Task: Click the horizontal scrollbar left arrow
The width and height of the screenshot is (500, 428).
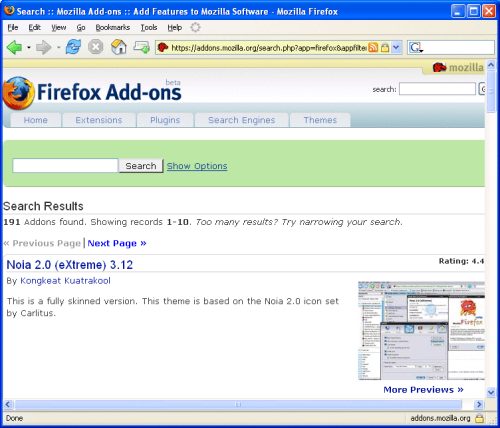Action: 8,404
